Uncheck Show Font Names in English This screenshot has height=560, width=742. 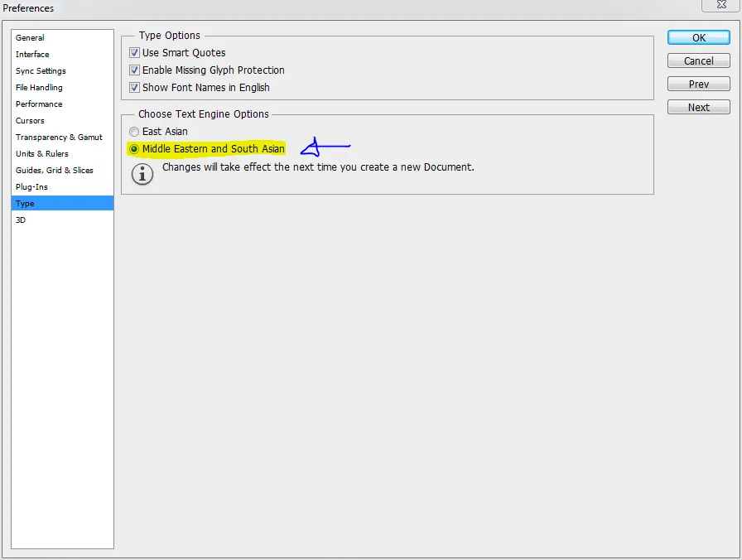135,88
